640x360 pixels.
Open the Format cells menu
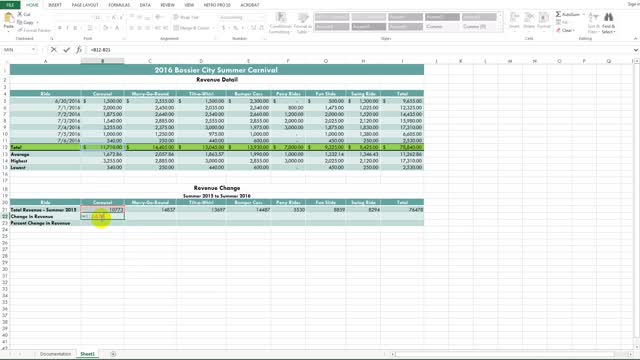pyautogui.click(x=544, y=20)
